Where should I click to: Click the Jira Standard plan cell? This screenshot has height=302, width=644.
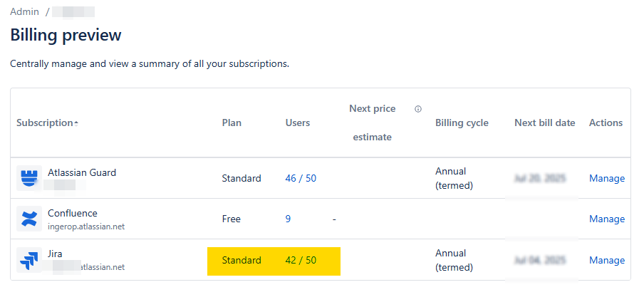pyautogui.click(x=241, y=260)
